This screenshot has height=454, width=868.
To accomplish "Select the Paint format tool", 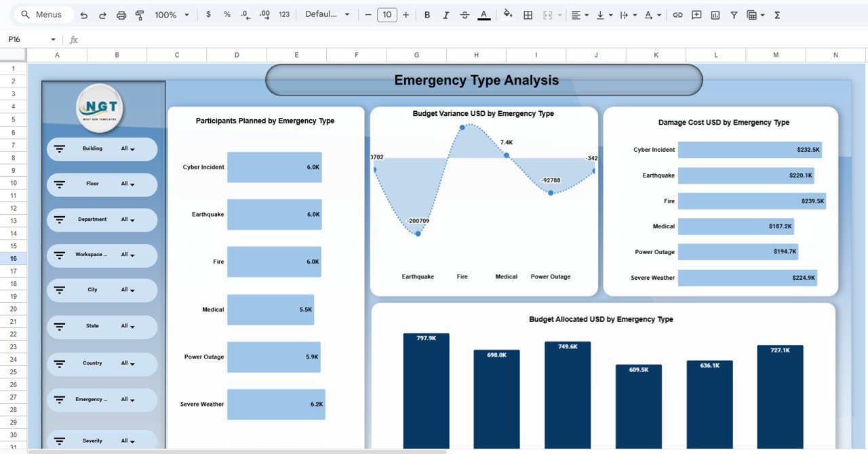I will click(140, 15).
